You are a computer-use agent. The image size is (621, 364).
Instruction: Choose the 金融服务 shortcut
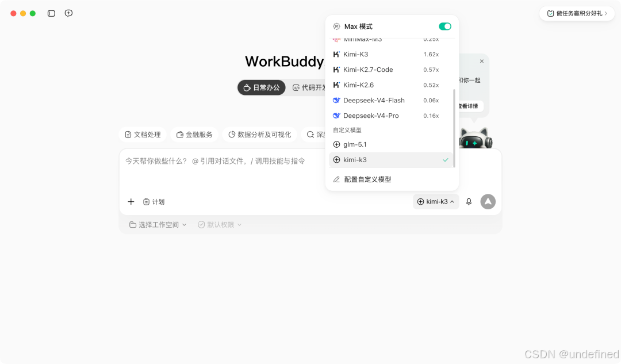[194, 135]
